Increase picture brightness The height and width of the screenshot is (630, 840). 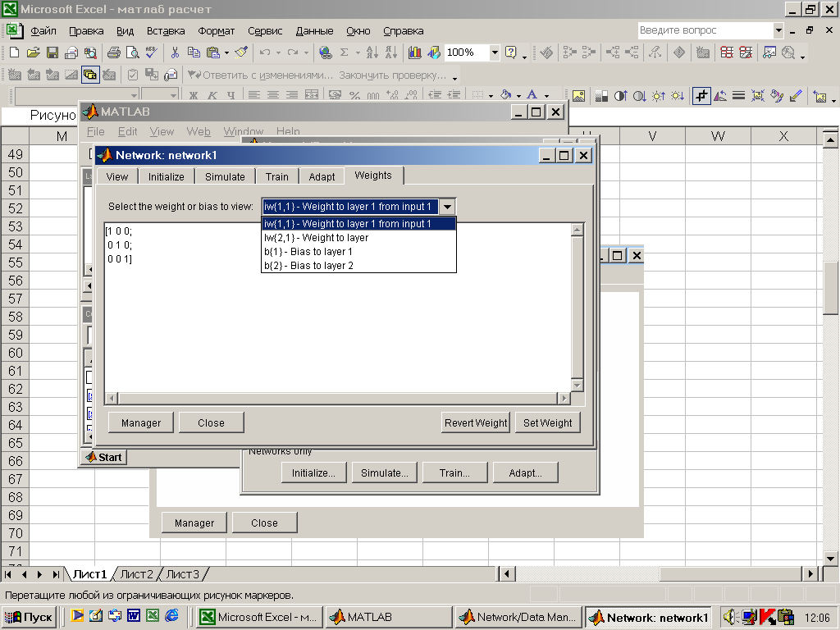click(x=659, y=97)
